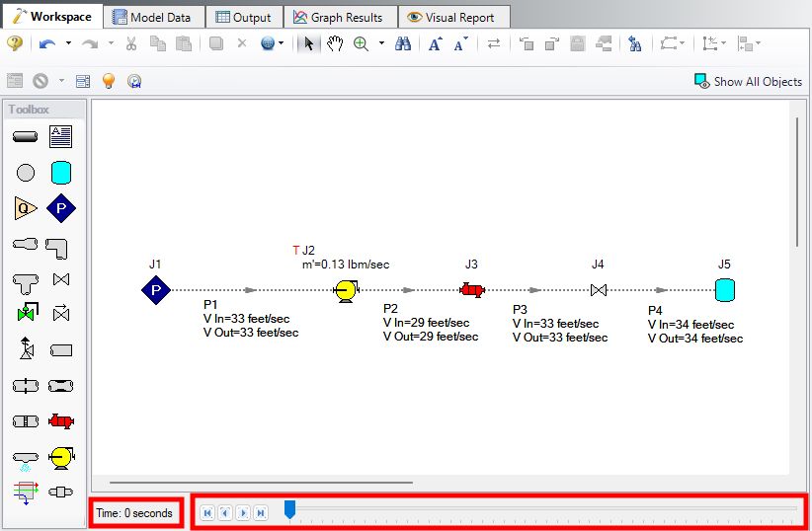The width and height of the screenshot is (812, 531).
Task: Click the Time: 0 seconds status text
Action: [134, 513]
